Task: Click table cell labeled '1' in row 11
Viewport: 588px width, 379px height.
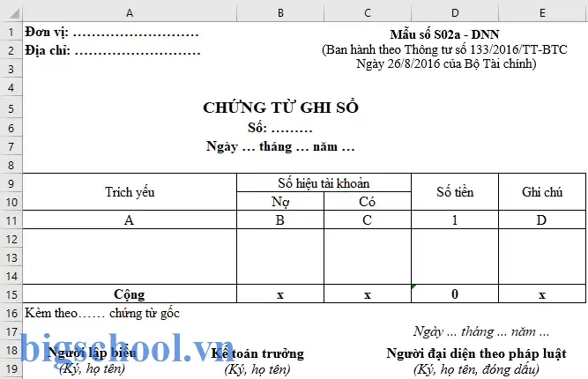Action: [455, 220]
